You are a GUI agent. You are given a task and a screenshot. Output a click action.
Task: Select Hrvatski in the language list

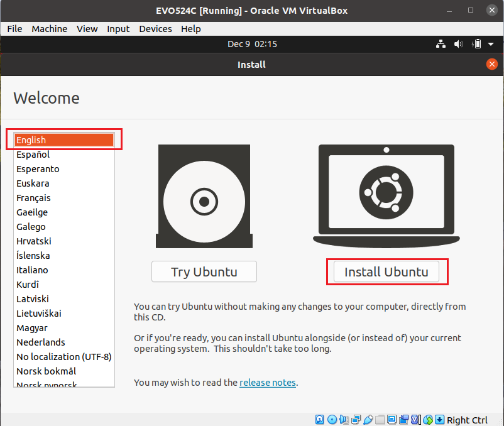[x=64, y=241]
